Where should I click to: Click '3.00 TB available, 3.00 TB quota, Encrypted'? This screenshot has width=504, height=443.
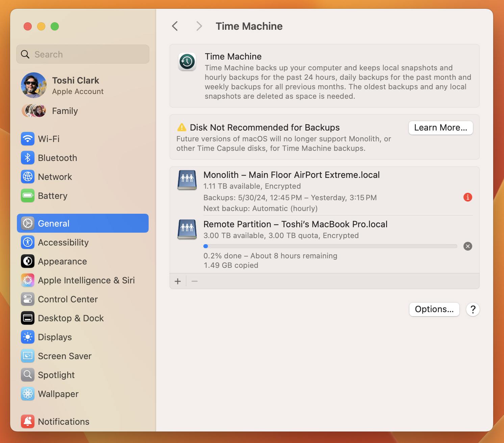(281, 235)
